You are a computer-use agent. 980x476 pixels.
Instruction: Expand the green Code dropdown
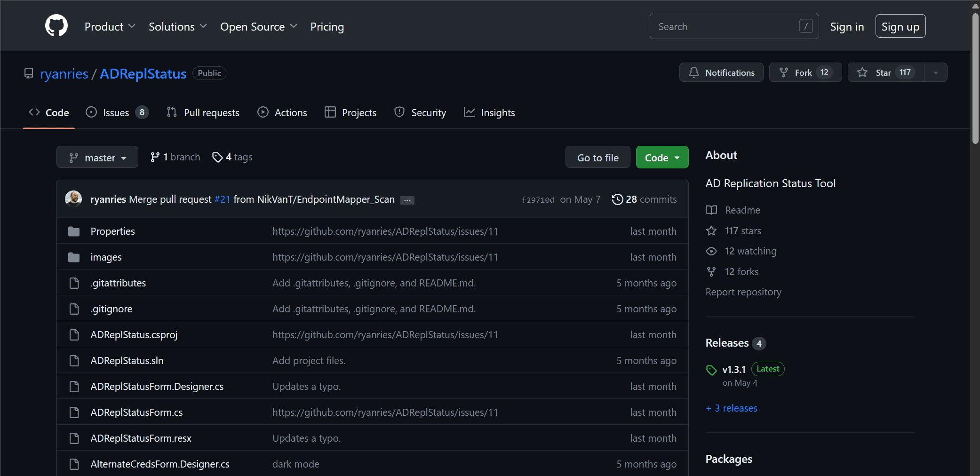[x=662, y=158]
